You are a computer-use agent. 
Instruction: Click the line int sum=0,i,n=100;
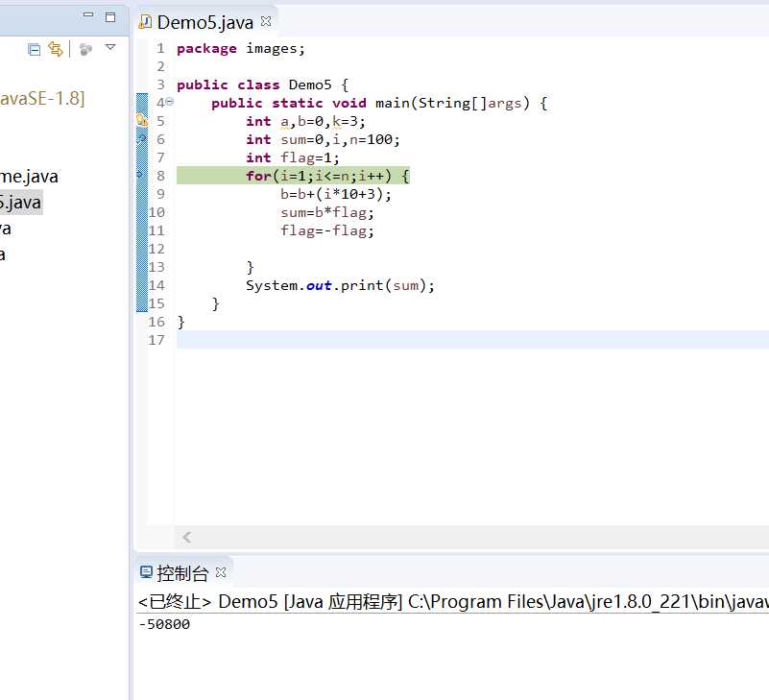[x=324, y=140]
